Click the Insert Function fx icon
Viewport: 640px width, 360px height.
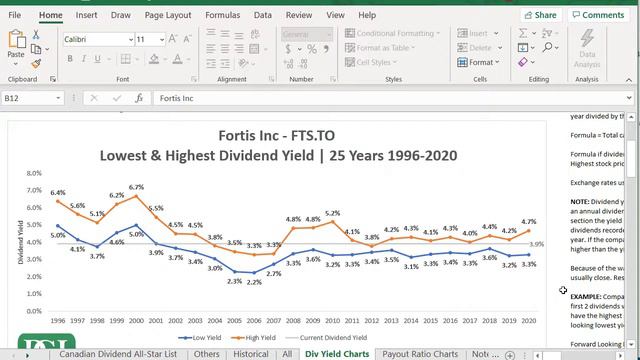tap(139, 98)
